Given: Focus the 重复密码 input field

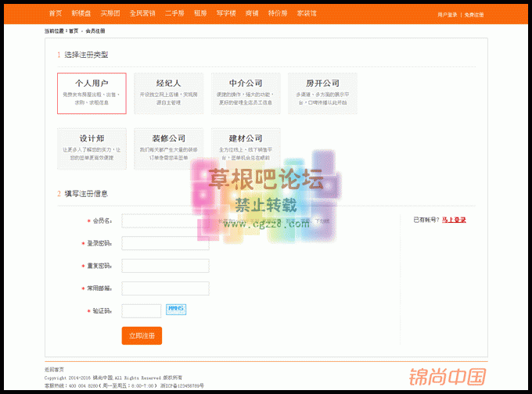Looking at the screenshot, I should pos(166,266).
